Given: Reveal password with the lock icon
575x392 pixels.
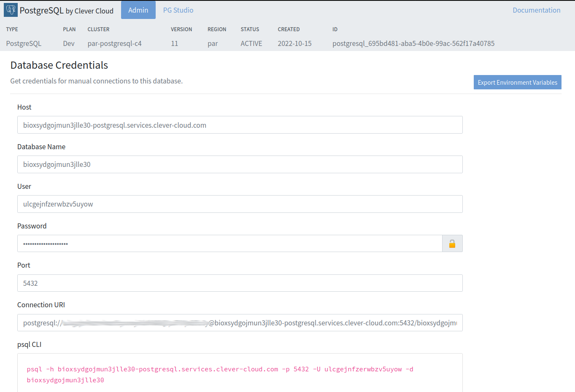Looking at the screenshot, I should [452, 244].
